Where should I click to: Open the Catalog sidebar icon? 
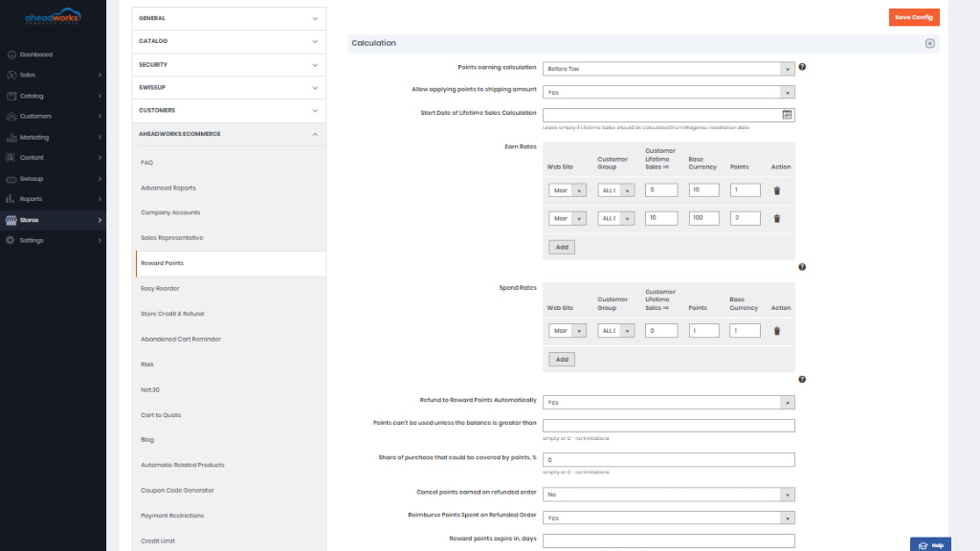click(x=11, y=96)
